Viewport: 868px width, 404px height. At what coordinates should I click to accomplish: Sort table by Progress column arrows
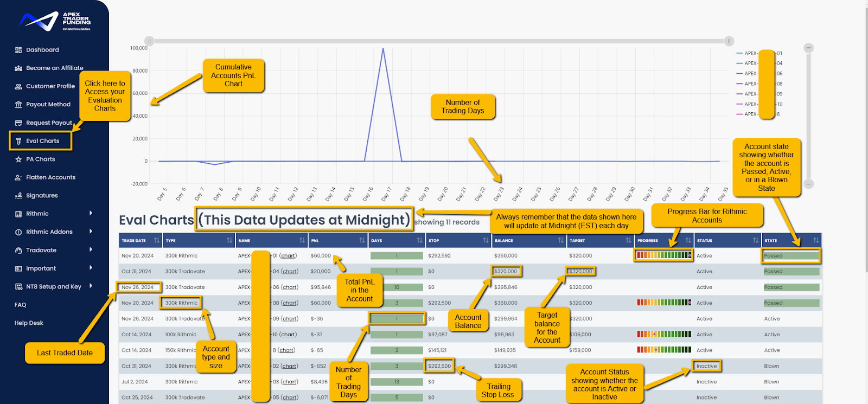click(688, 240)
